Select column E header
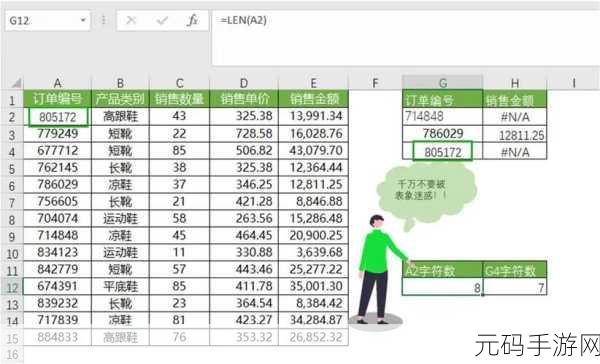Screen dimensions: 600x364 point(313,83)
